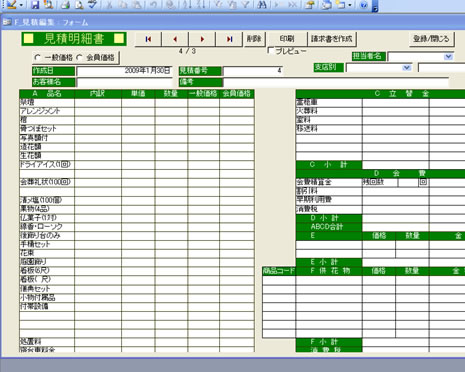Click the 登録/閉じる button
The height and width of the screenshot is (372, 465).
click(431, 39)
